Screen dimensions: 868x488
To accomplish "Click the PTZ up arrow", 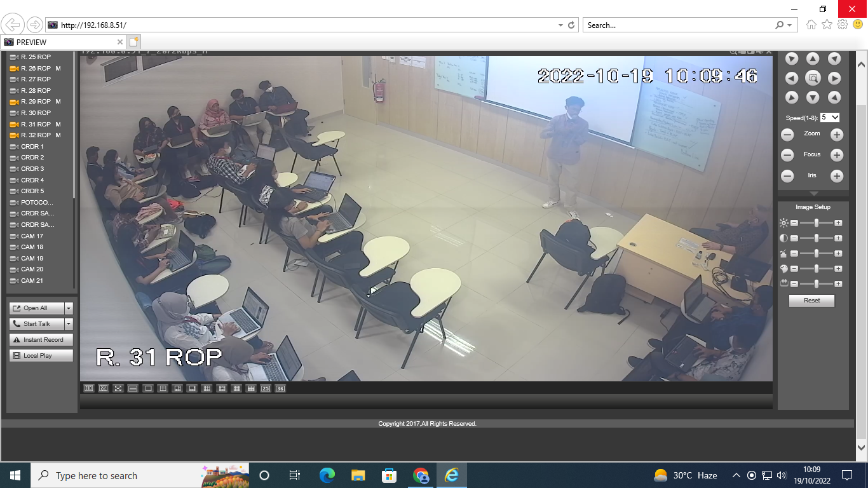I will click(813, 58).
